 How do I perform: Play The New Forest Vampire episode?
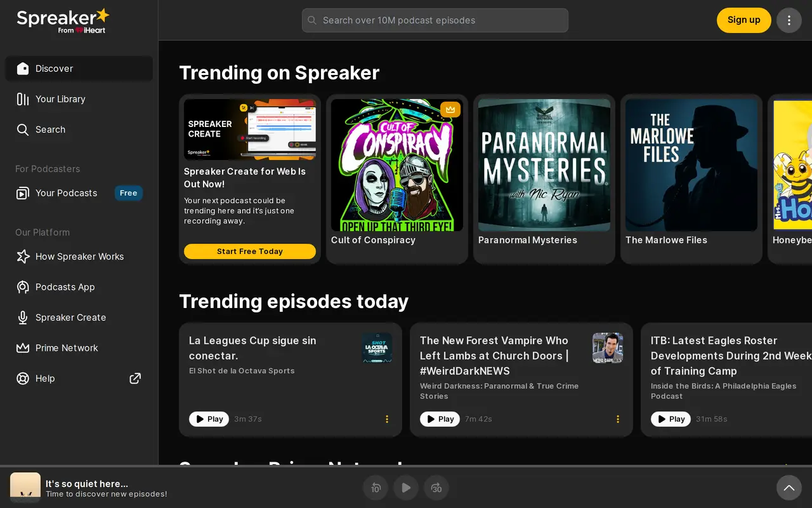point(440,419)
